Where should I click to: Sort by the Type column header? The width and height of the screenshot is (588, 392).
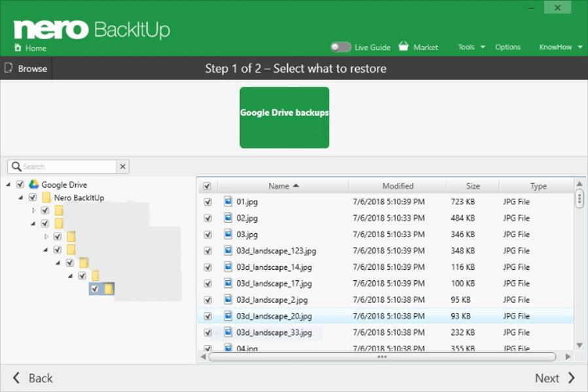click(x=538, y=186)
